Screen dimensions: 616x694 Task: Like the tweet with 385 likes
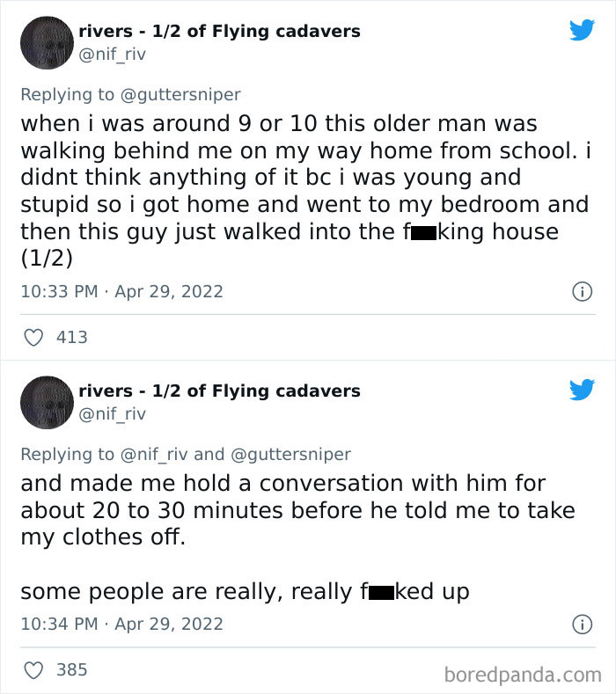33,670
